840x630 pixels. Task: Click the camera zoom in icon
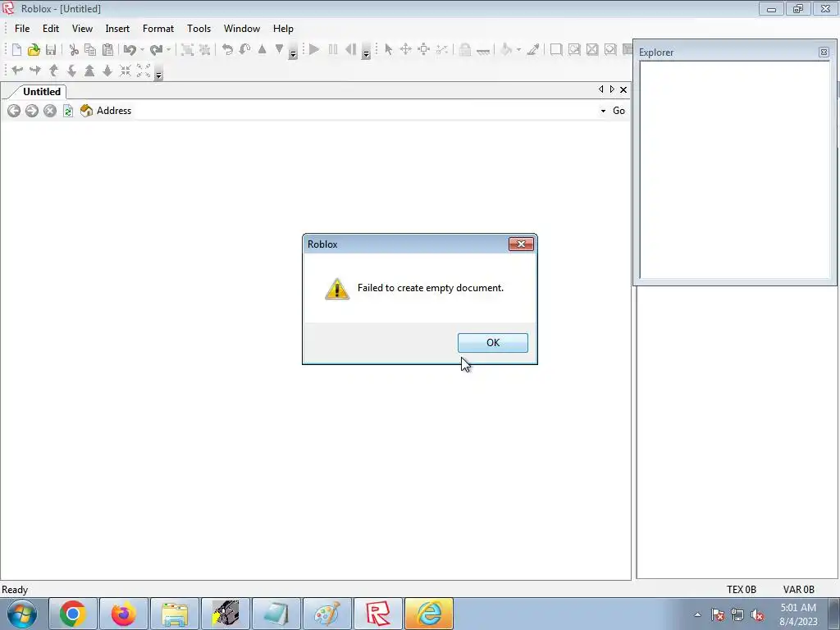tap(126, 71)
